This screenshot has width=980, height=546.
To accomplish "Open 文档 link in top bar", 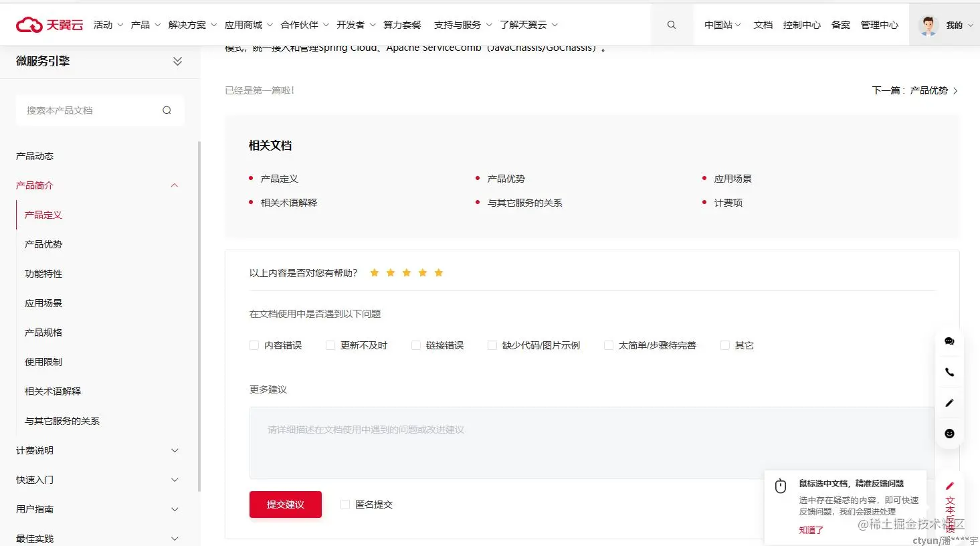I will (x=763, y=25).
